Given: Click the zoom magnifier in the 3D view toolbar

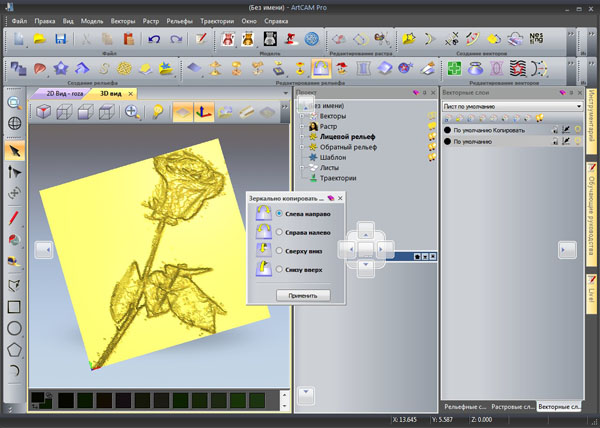Looking at the screenshot, I should coord(132,112).
